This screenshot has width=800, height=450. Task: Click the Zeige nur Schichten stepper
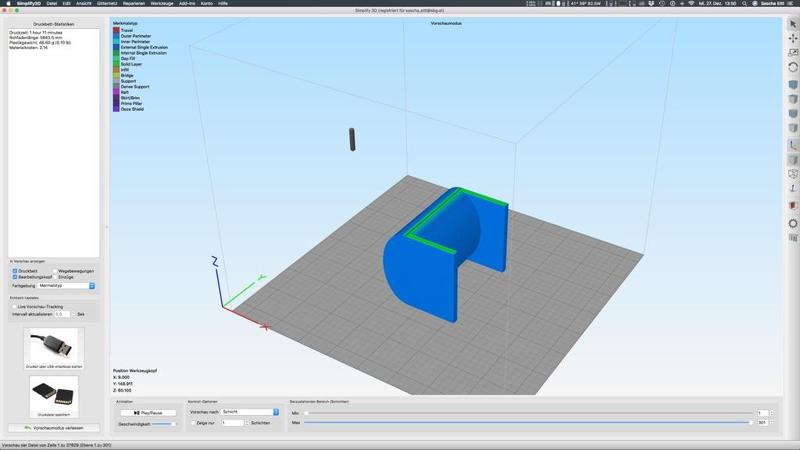[247, 423]
